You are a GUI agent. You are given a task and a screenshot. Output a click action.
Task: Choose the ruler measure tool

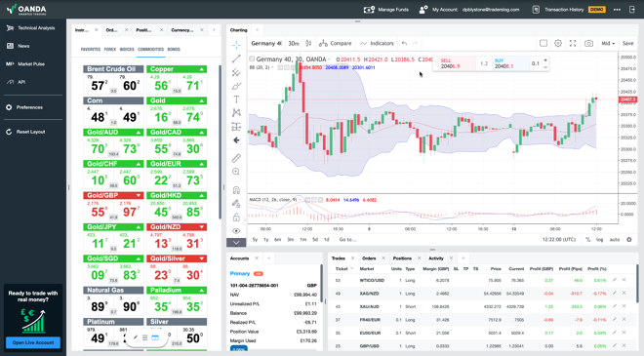point(236,158)
